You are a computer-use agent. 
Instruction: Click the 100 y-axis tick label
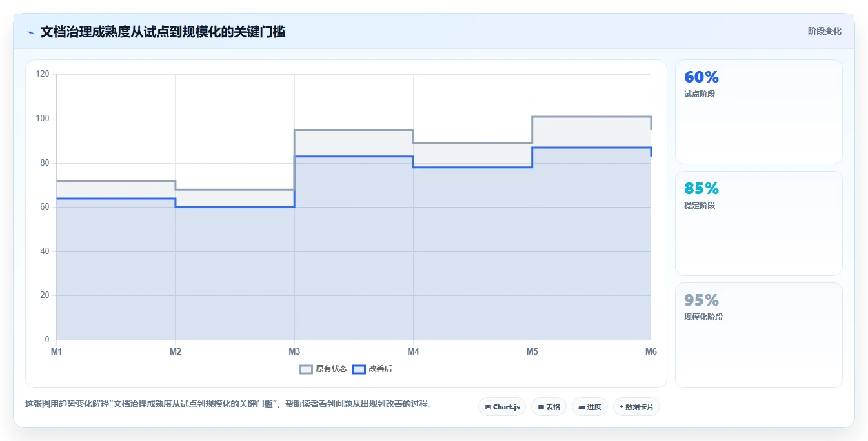point(43,119)
